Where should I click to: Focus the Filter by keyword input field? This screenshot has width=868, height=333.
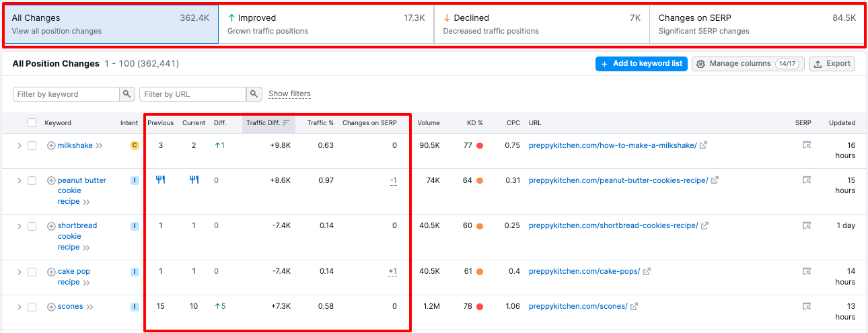coord(66,94)
